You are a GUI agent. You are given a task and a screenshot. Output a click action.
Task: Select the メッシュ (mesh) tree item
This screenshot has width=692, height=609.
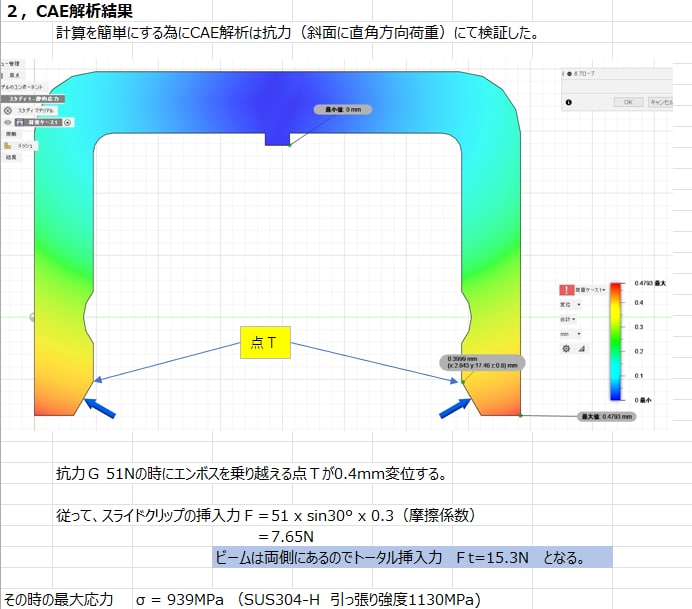pyautogui.click(x=25, y=146)
